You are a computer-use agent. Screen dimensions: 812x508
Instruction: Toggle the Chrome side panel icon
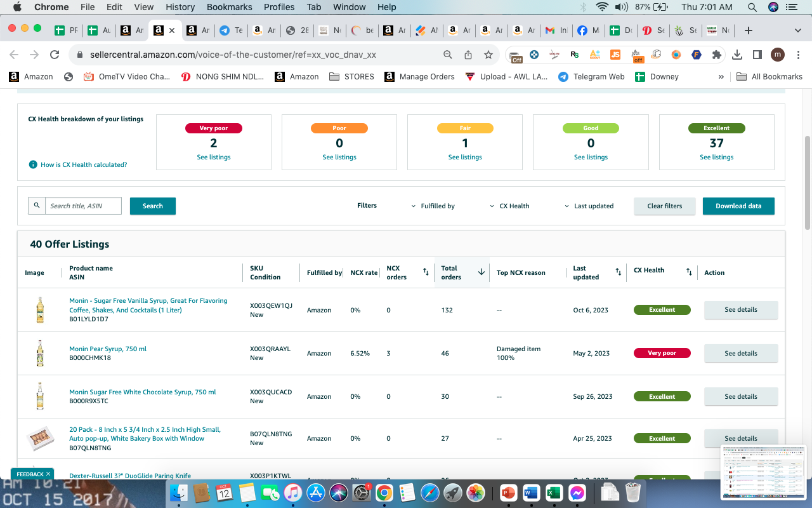[x=757, y=55]
